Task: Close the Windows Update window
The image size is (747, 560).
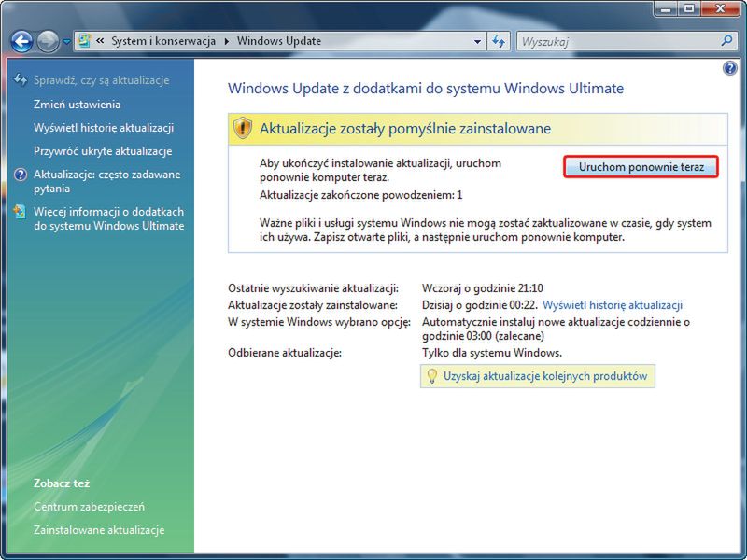Action: coord(720,9)
